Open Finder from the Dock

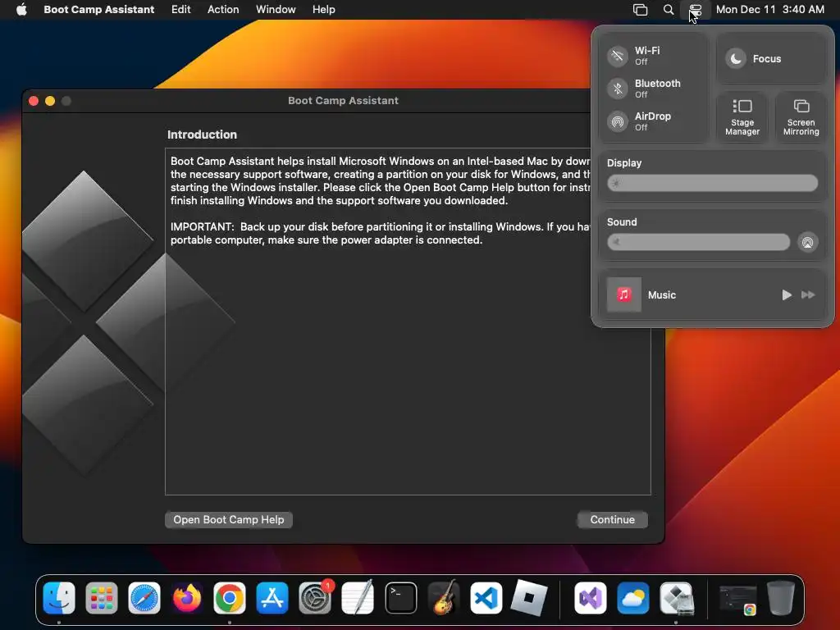tap(59, 598)
